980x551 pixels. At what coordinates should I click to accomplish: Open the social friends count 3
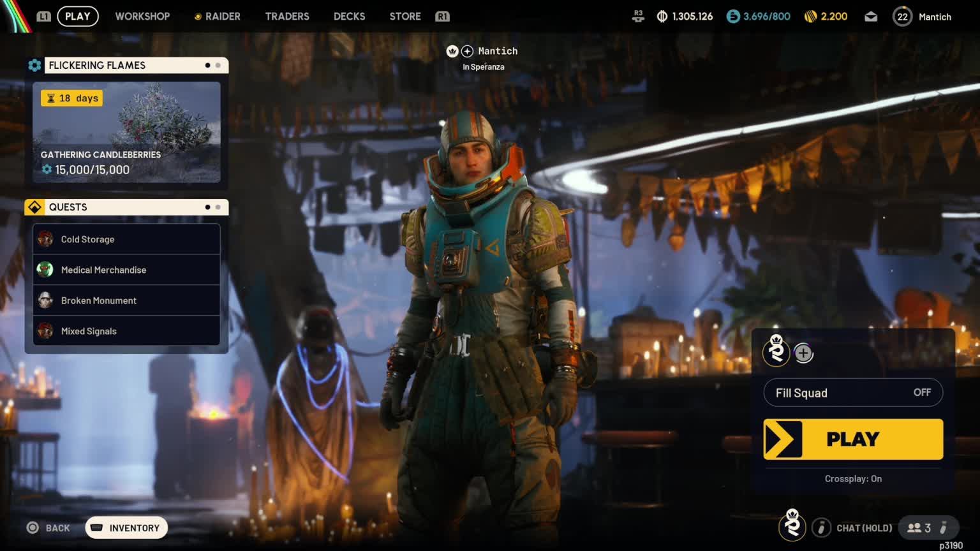click(919, 528)
